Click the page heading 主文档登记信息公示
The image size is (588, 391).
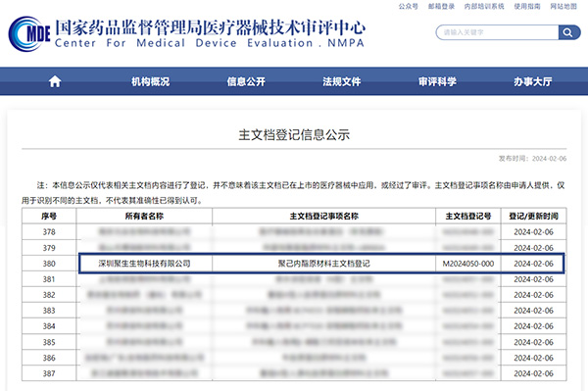[294, 135]
